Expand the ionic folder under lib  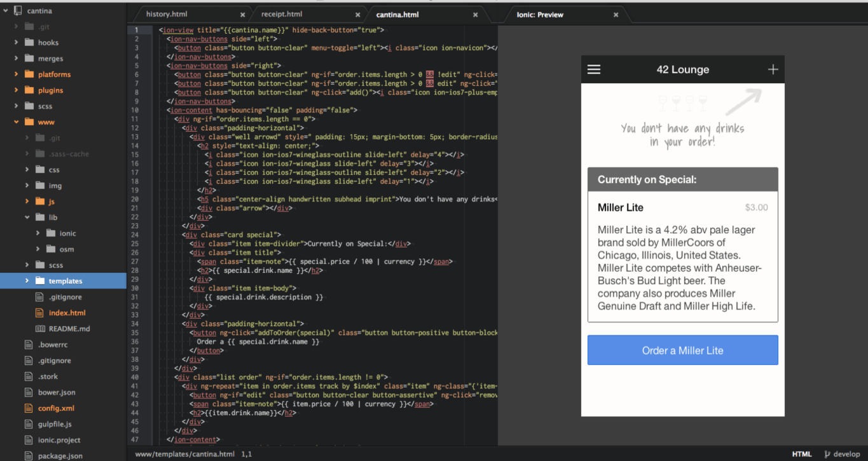(38, 233)
